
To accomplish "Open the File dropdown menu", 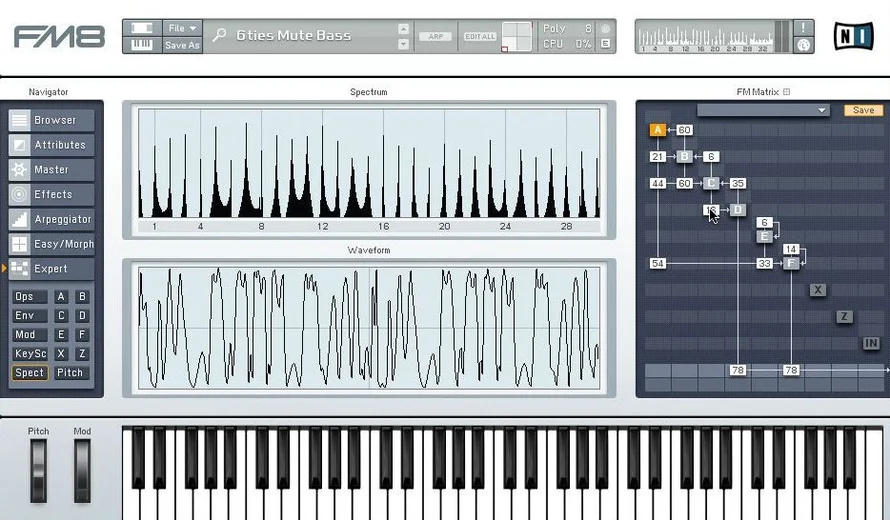I will (182, 28).
